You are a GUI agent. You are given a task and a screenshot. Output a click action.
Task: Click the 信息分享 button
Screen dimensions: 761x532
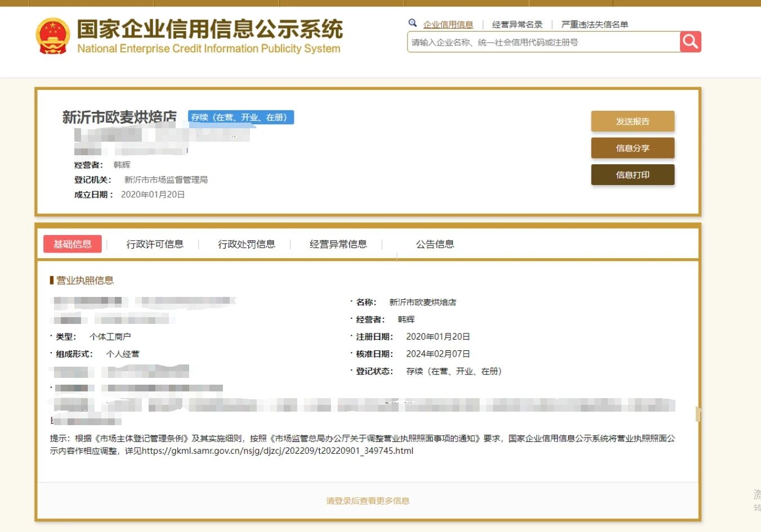(x=633, y=148)
